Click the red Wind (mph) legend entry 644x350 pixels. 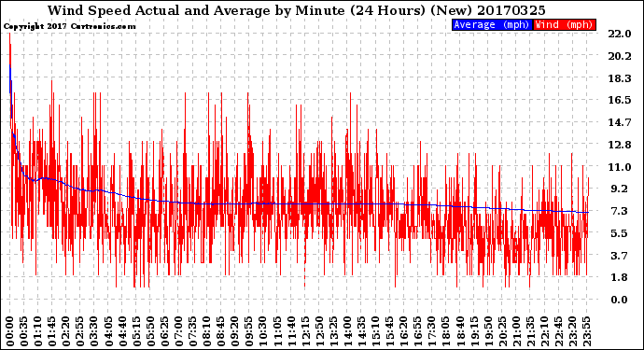point(564,24)
